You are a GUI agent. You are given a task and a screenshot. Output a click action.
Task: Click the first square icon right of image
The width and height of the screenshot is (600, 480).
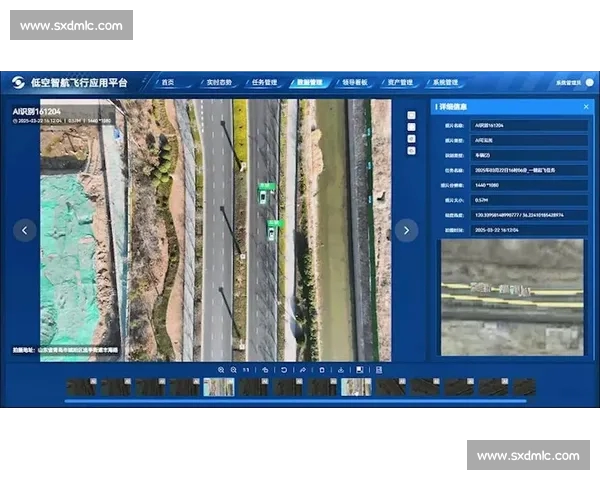[x=411, y=115]
